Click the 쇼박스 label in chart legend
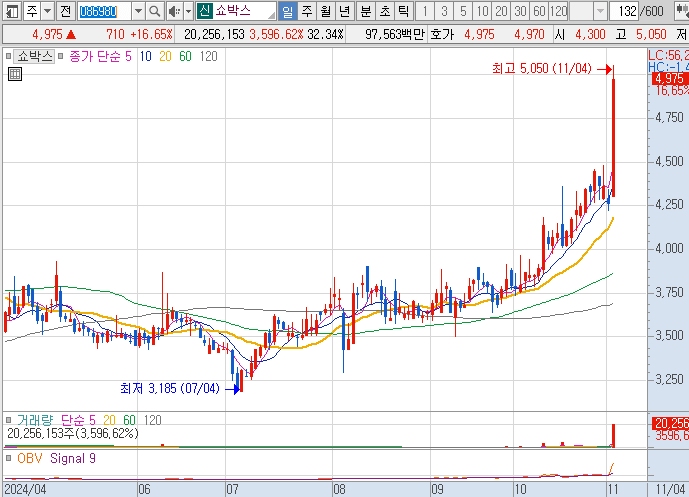Screen dimensions: 689x497 coord(35,56)
